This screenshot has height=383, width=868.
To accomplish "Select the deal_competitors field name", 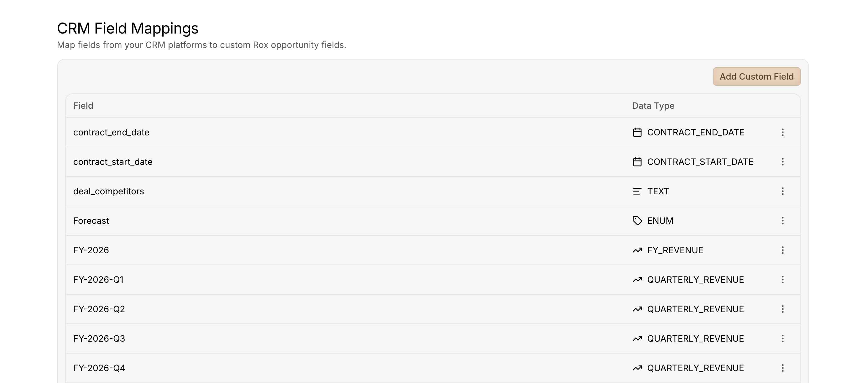I will (108, 191).
